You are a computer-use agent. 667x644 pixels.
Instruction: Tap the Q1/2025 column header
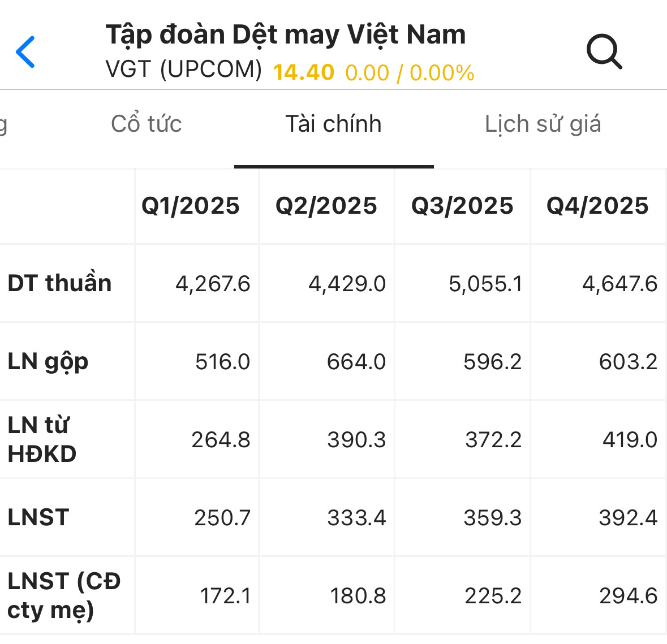[191, 206]
